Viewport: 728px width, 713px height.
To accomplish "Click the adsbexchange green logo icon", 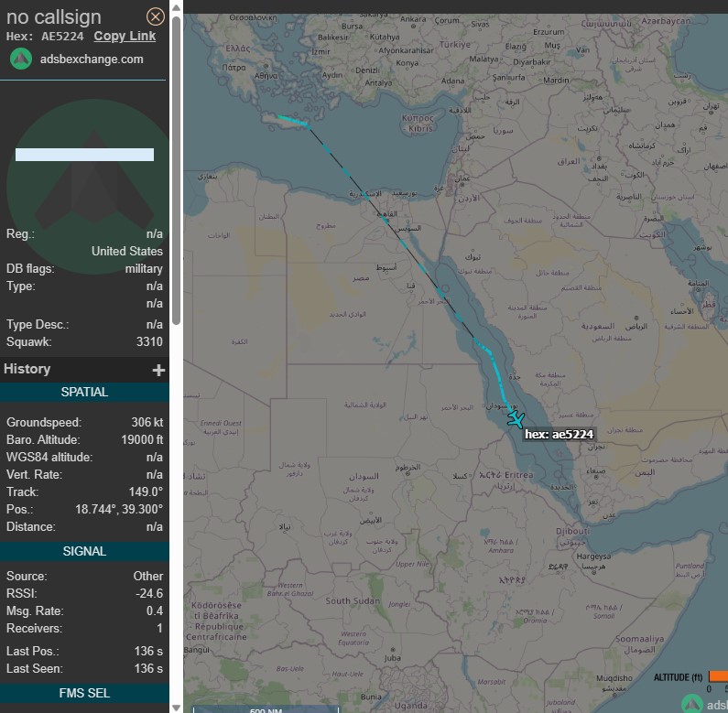I will pos(21,59).
